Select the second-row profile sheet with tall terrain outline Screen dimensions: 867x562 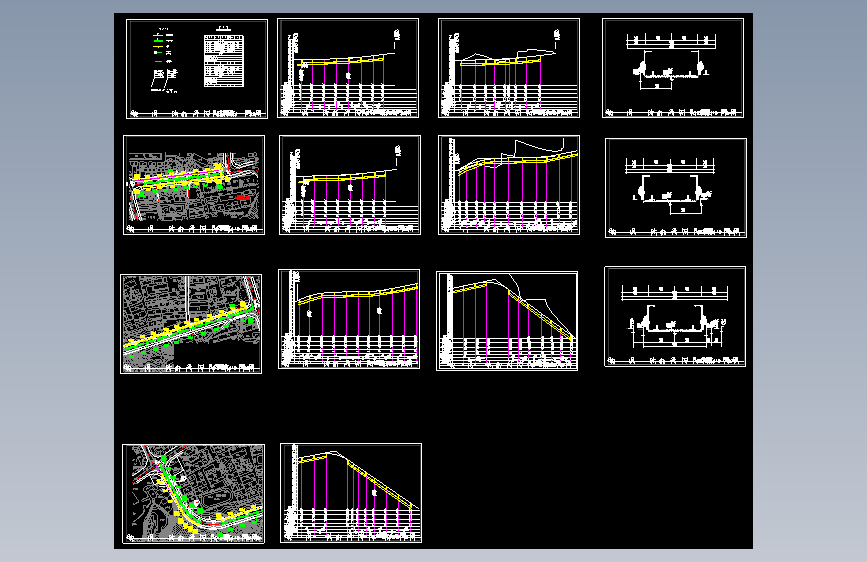point(509,185)
